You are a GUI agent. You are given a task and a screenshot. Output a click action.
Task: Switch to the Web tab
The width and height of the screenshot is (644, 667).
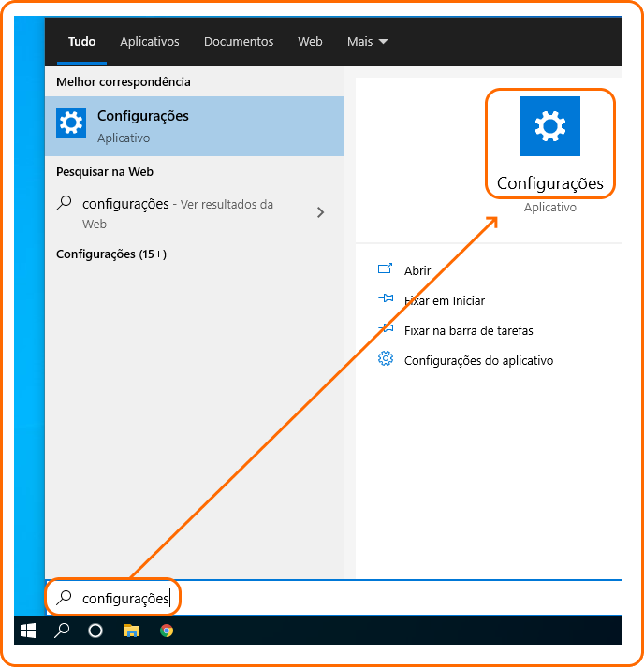pos(310,42)
